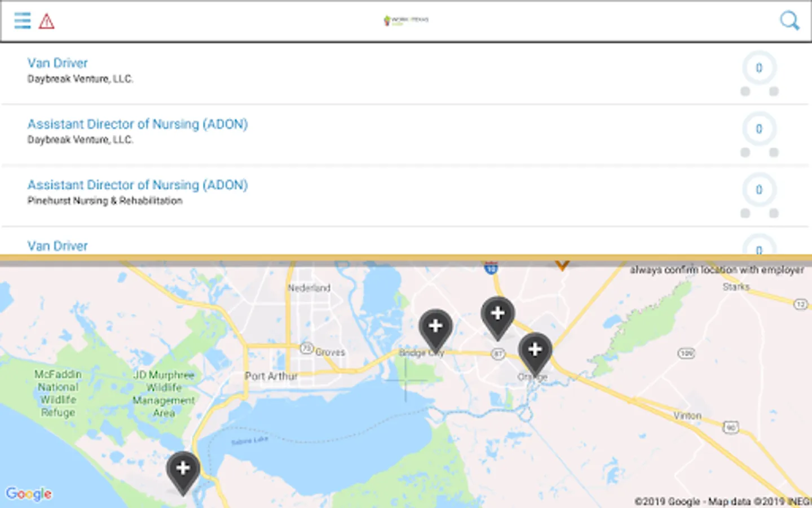This screenshot has width=812, height=508.
Task: Click the route 73 shield near Groves
Action: 306,348
